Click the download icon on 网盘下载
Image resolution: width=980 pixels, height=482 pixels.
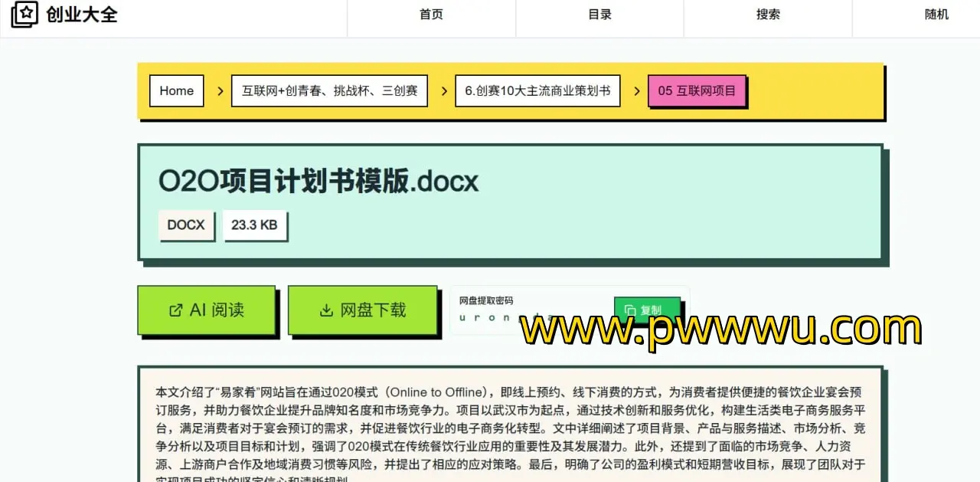pyautogui.click(x=326, y=310)
